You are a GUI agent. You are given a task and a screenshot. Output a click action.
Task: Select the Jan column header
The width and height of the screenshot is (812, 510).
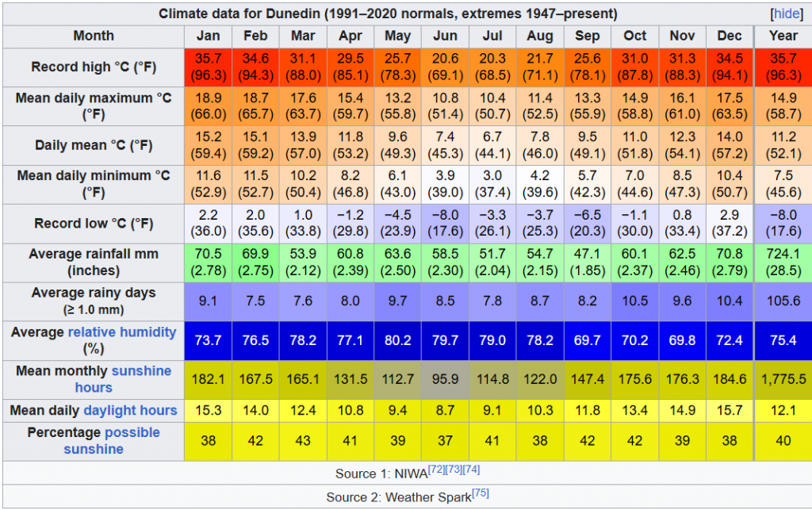click(x=209, y=36)
